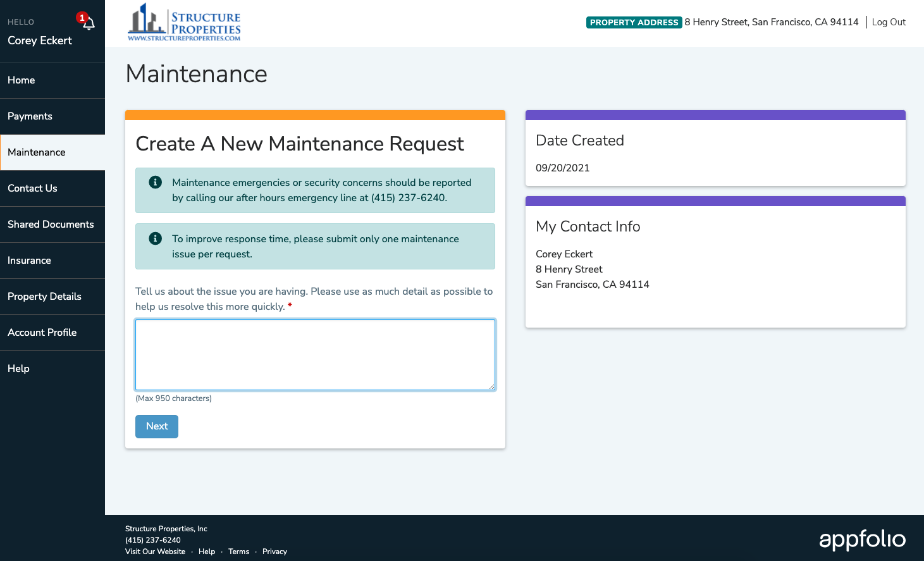Click '8 Henry Street' in My Contact Info
Viewport: 924px width, 561px height.
[x=569, y=269]
